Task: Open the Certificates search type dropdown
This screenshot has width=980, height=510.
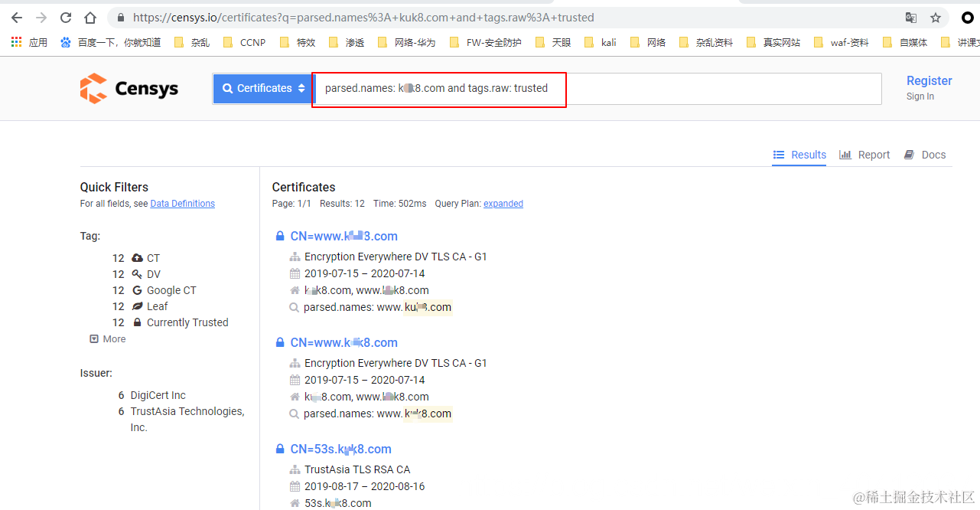Action: tap(262, 89)
